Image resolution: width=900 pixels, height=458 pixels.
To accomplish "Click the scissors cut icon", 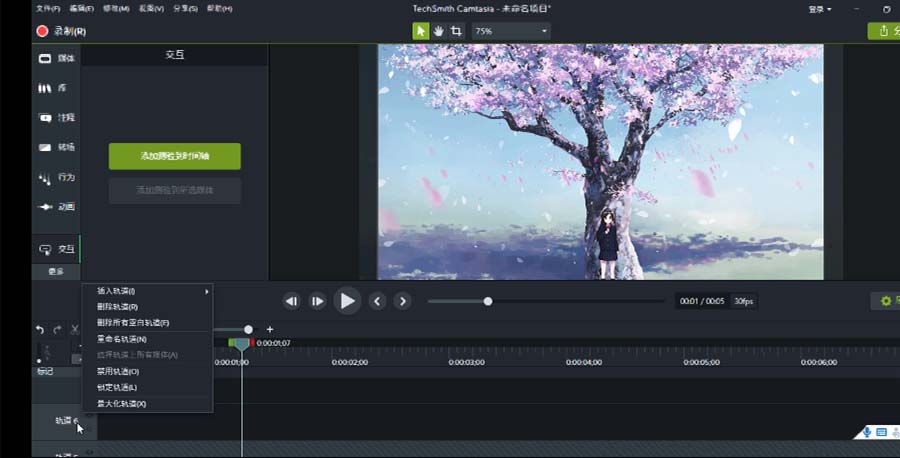I will [75, 329].
